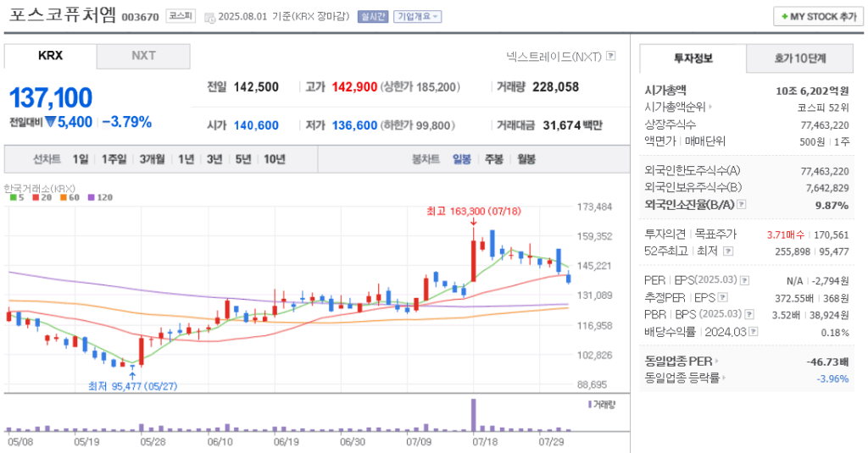Click the 3.71매수 investment opinion
868x453 pixels.
click(x=786, y=235)
